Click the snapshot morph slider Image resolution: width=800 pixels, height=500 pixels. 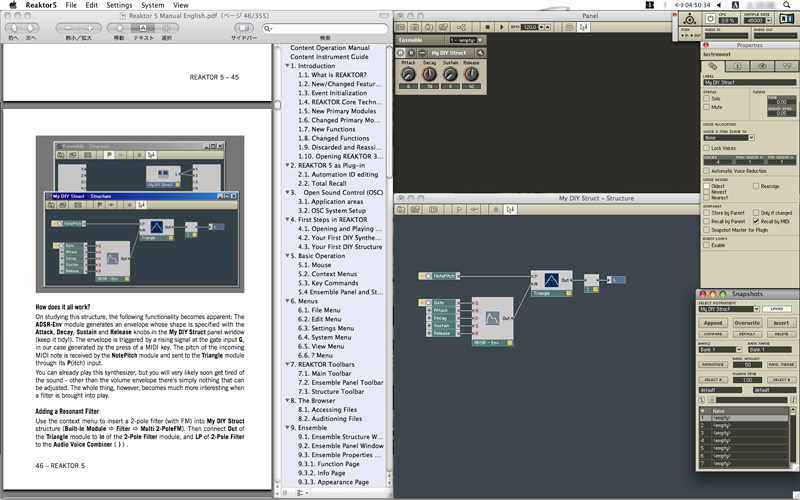coord(747,400)
